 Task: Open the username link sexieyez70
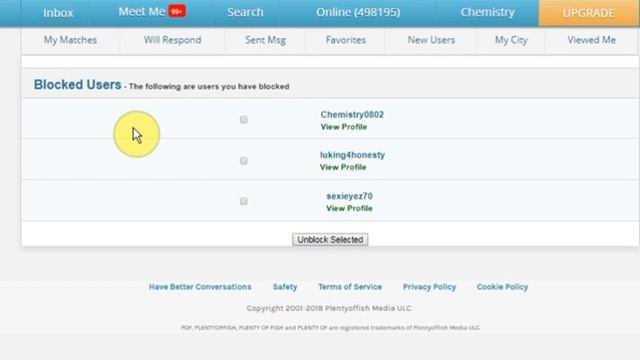pyautogui.click(x=349, y=196)
